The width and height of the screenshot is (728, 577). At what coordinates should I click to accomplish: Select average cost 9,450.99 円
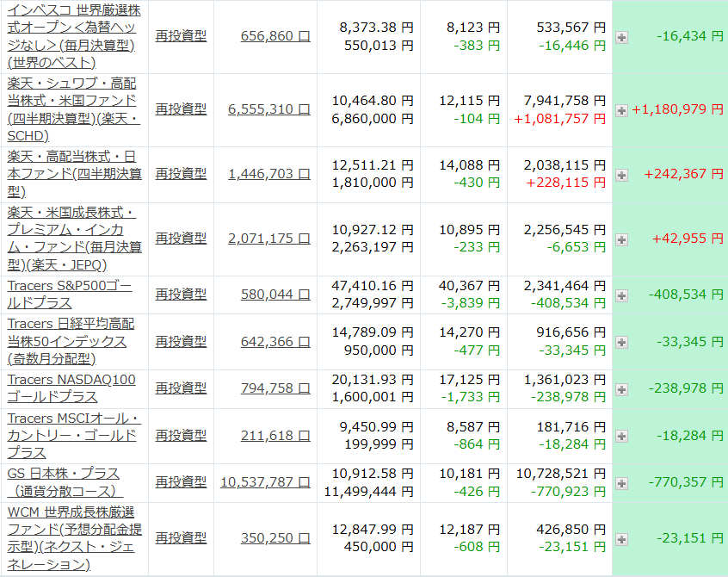point(376,426)
